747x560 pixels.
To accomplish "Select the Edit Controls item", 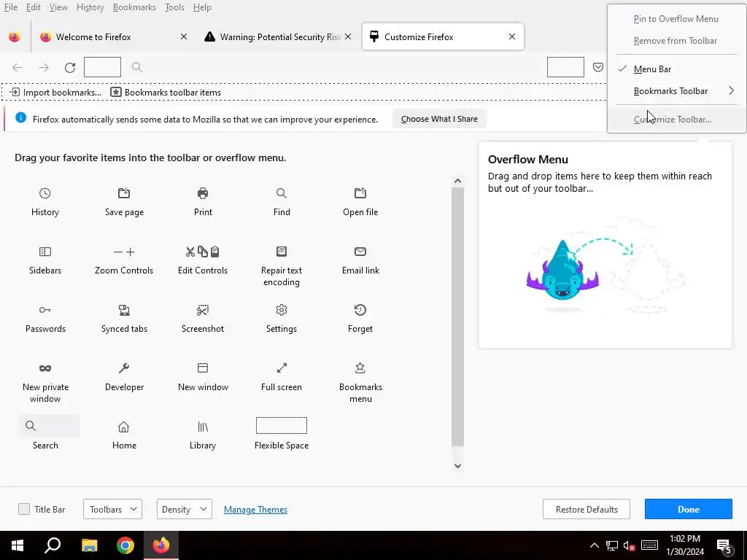I will pos(203,260).
